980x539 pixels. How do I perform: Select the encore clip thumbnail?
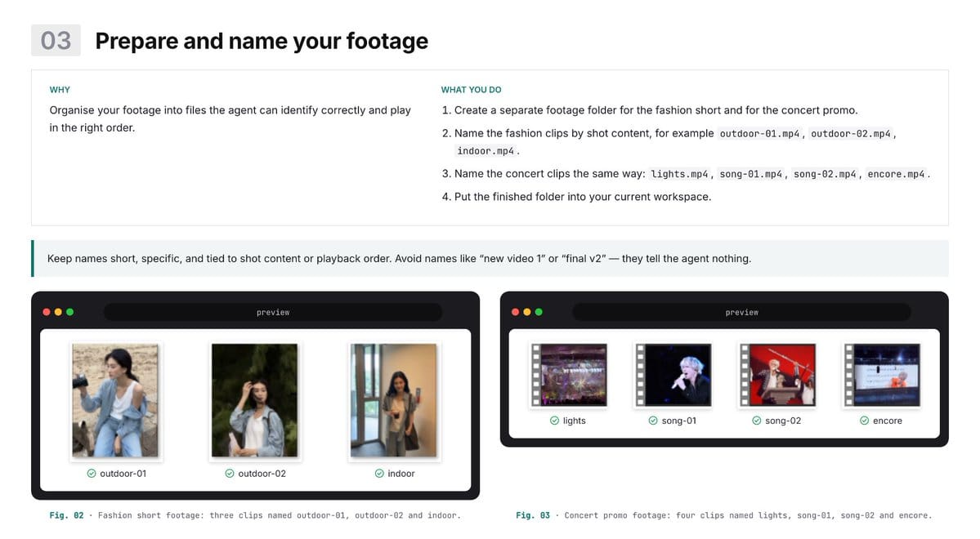pyautogui.click(x=882, y=375)
